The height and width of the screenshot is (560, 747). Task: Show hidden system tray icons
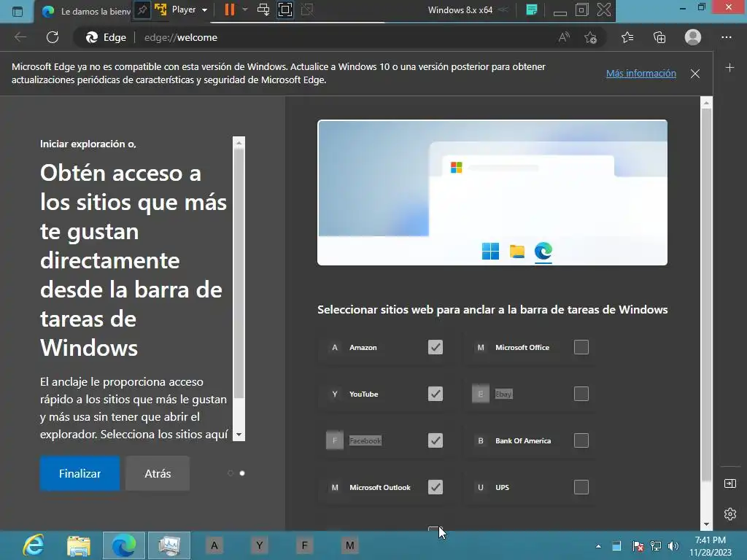tap(598, 546)
